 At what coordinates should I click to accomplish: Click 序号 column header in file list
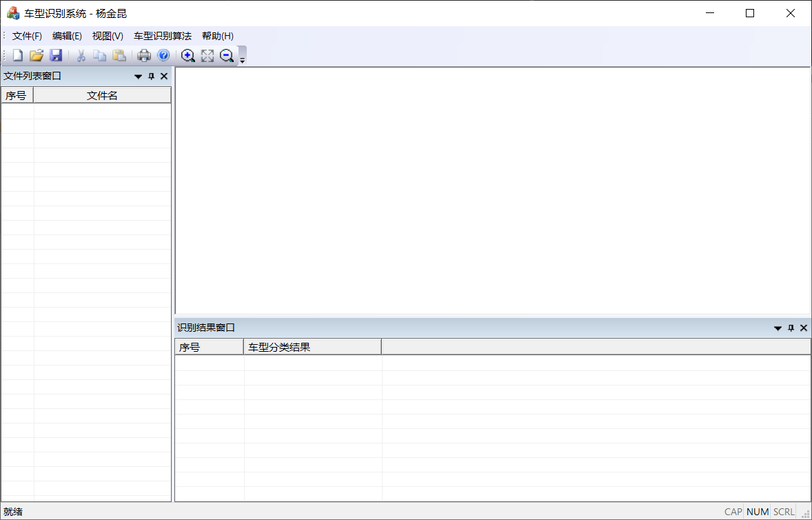coord(18,95)
